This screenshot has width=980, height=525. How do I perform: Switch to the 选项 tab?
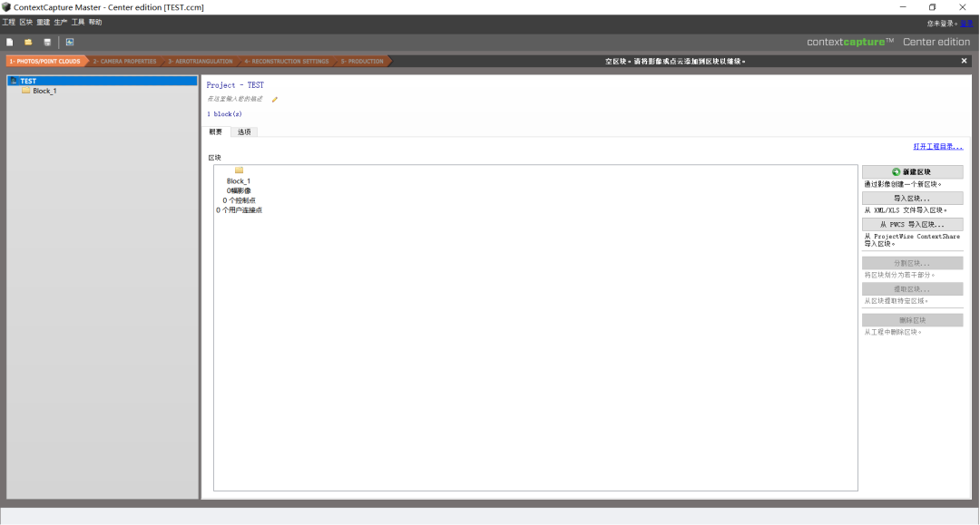[x=244, y=131]
